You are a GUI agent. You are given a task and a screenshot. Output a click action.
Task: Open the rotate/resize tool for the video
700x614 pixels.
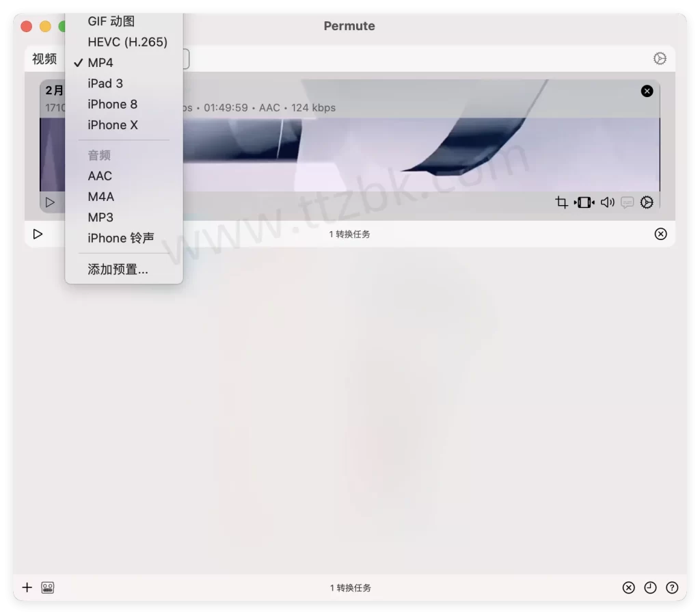click(x=584, y=202)
